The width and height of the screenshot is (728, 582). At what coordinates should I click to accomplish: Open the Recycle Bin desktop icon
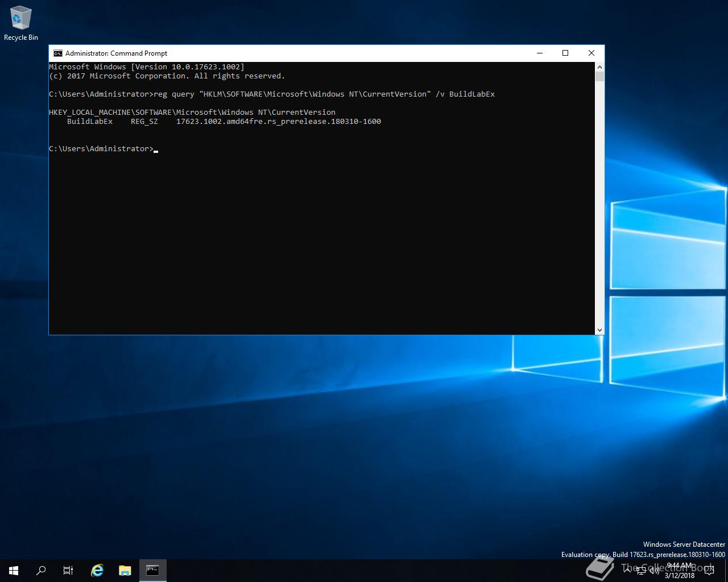pos(20,24)
